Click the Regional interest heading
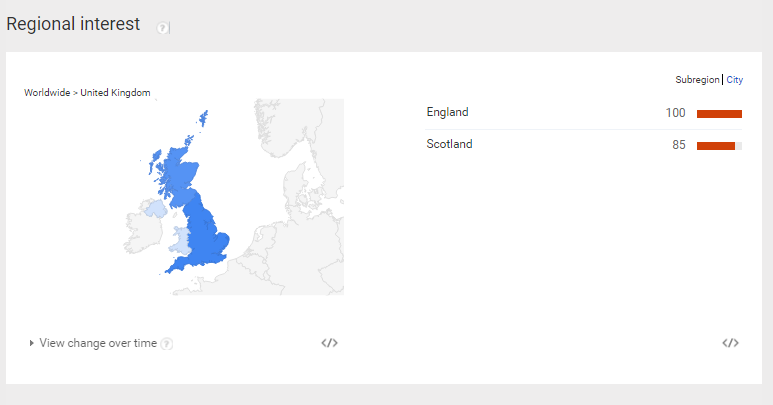 (73, 24)
